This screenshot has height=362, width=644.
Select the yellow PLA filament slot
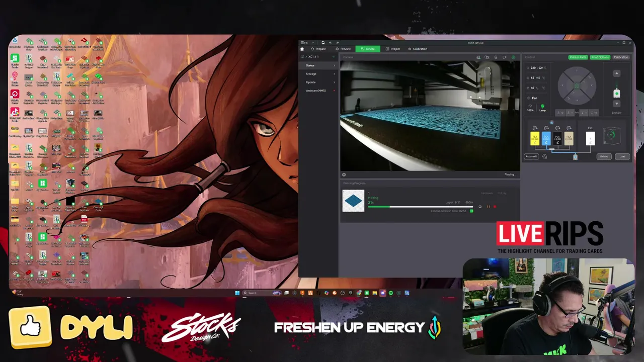pyautogui.click(x=535, y=138)
